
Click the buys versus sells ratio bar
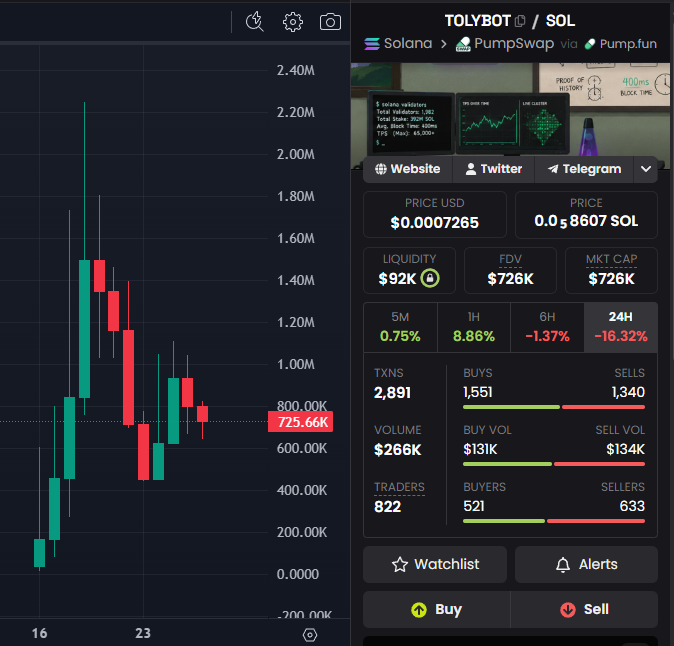554,407
